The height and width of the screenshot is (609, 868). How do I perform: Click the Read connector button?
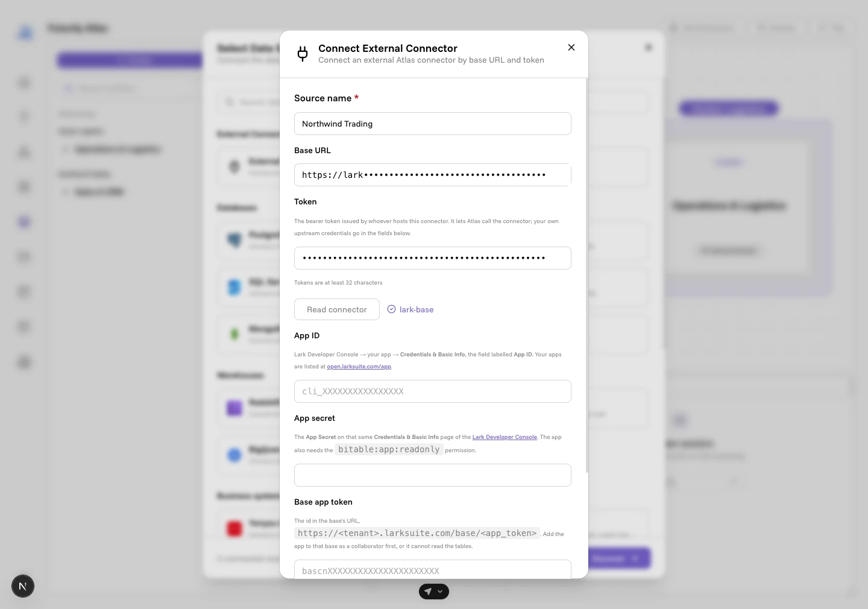(x=337, y=309)
